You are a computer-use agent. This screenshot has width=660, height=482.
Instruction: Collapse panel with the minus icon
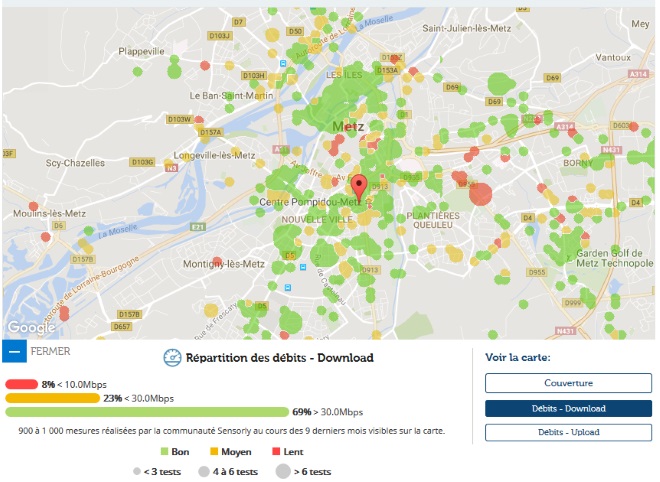[x=13, y=352]
